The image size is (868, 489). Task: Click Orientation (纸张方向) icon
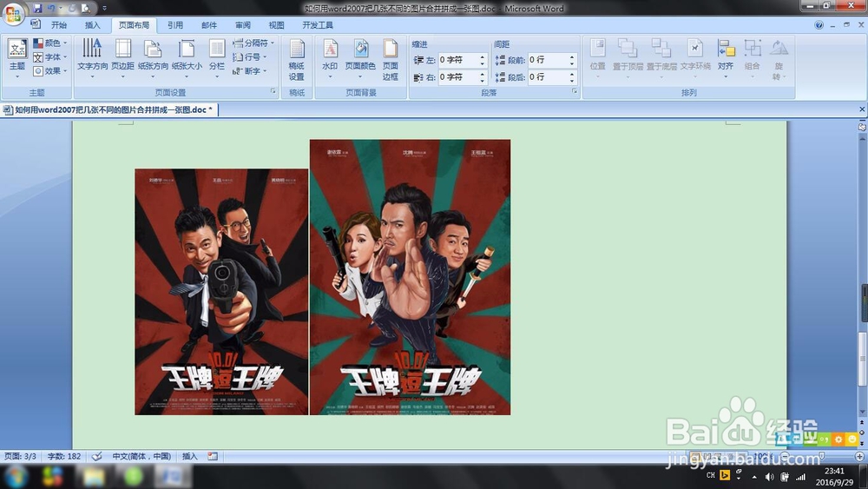[x=153, y=58]
